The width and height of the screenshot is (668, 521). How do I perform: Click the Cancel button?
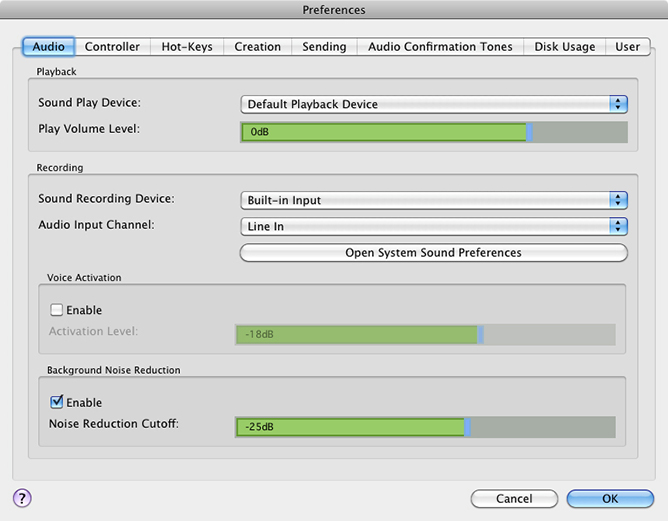514,498
